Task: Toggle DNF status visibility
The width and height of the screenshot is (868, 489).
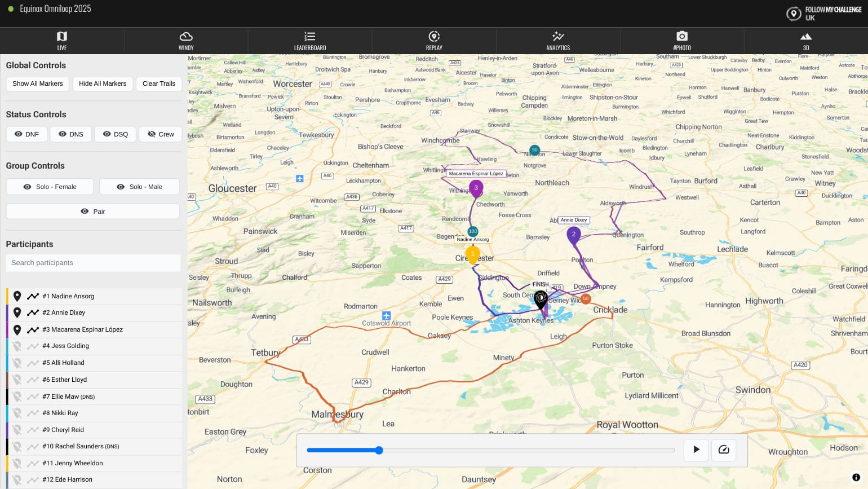Action: pos(26,134)
